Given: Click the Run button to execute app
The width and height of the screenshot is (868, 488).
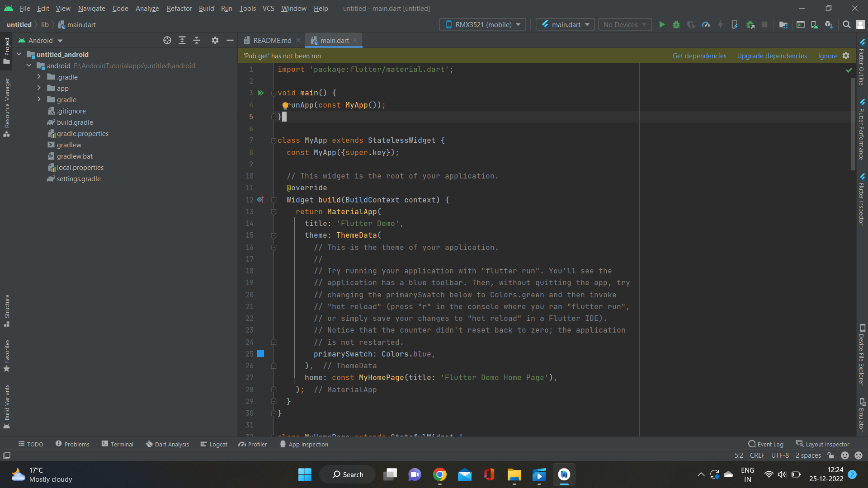Looking at the screenshot, I should tap(662, 24).
